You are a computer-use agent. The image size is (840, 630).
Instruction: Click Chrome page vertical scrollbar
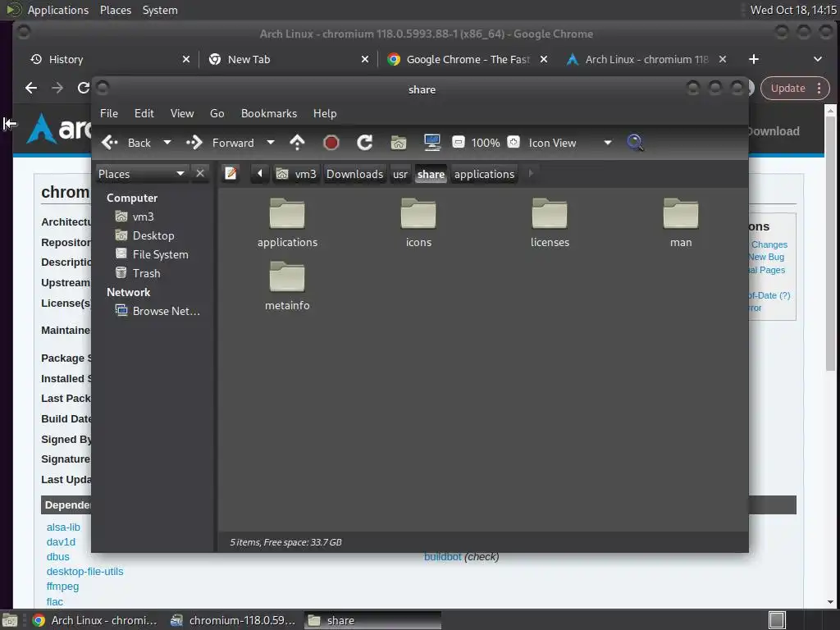tap(830, 244)
